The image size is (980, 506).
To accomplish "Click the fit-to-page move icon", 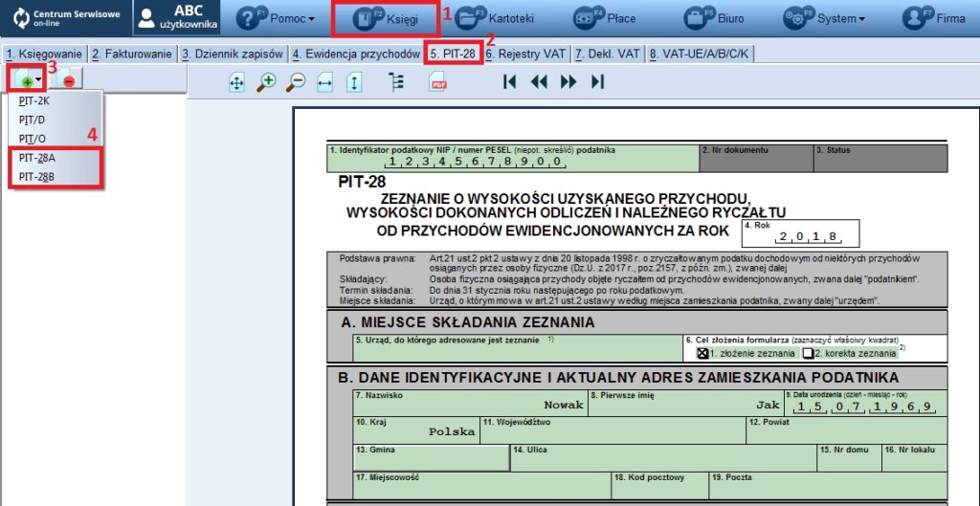I will click(236, 82).
